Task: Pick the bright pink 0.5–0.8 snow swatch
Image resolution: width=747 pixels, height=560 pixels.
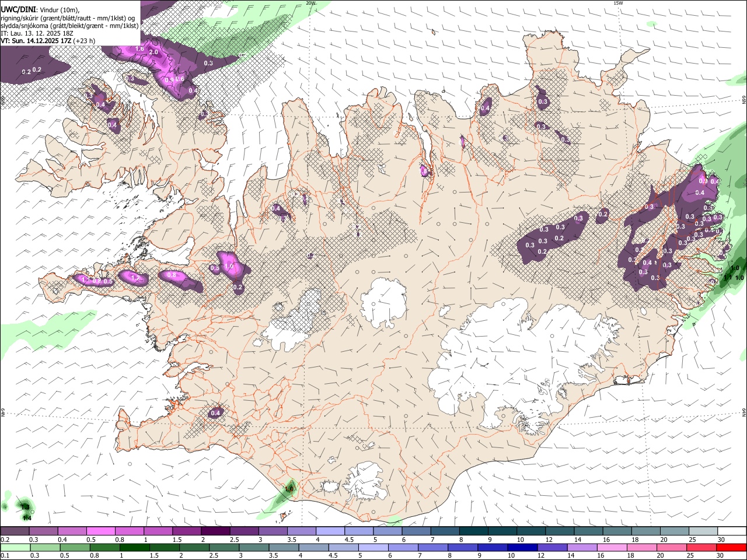Action: [100, 531]
